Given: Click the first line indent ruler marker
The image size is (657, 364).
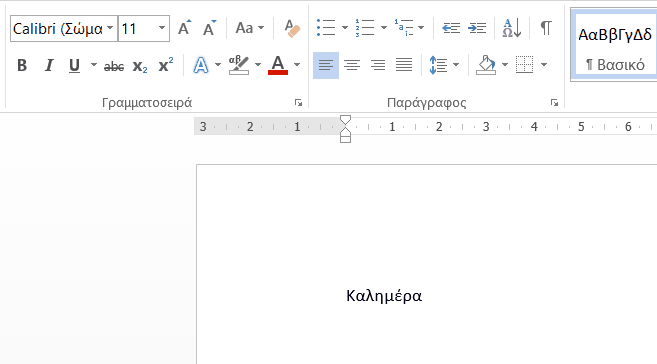Looking at the screenshot, I should [x=345, y=120].
